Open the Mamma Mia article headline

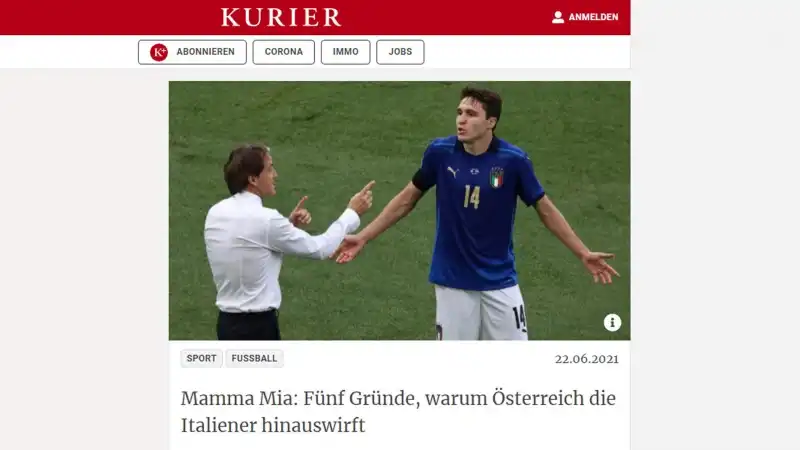coord(398,411)
